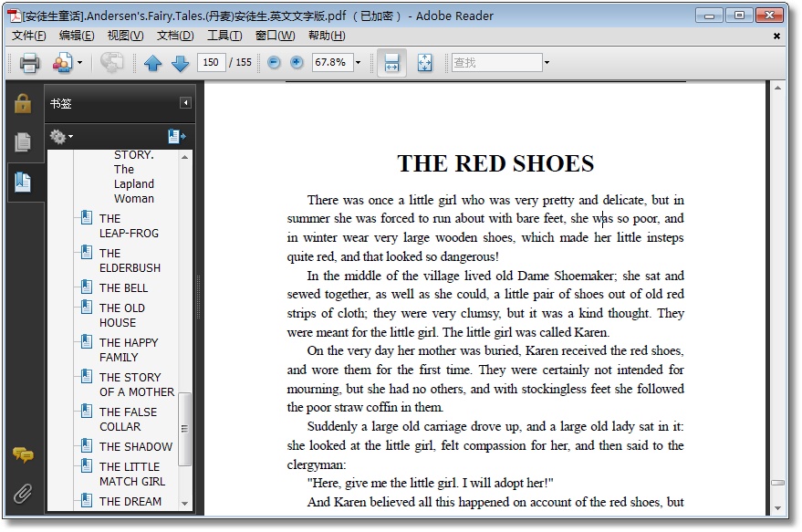Close the document with the menu bar X

pos(776,36)
